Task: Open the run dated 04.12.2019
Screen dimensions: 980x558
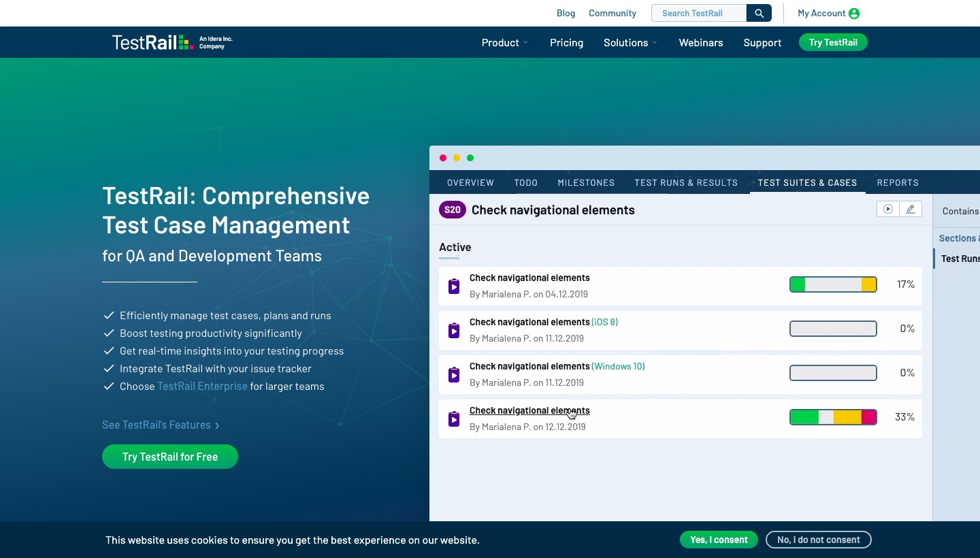Action: [x=529, y=278]
